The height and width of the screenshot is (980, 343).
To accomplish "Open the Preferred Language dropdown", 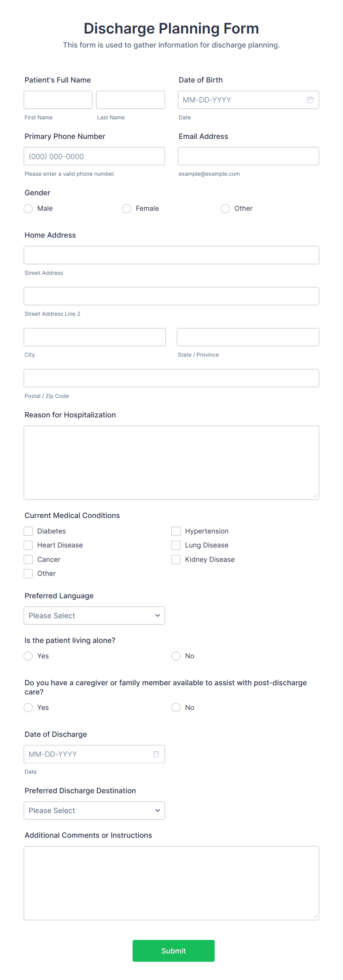I will tap(94, 615).
